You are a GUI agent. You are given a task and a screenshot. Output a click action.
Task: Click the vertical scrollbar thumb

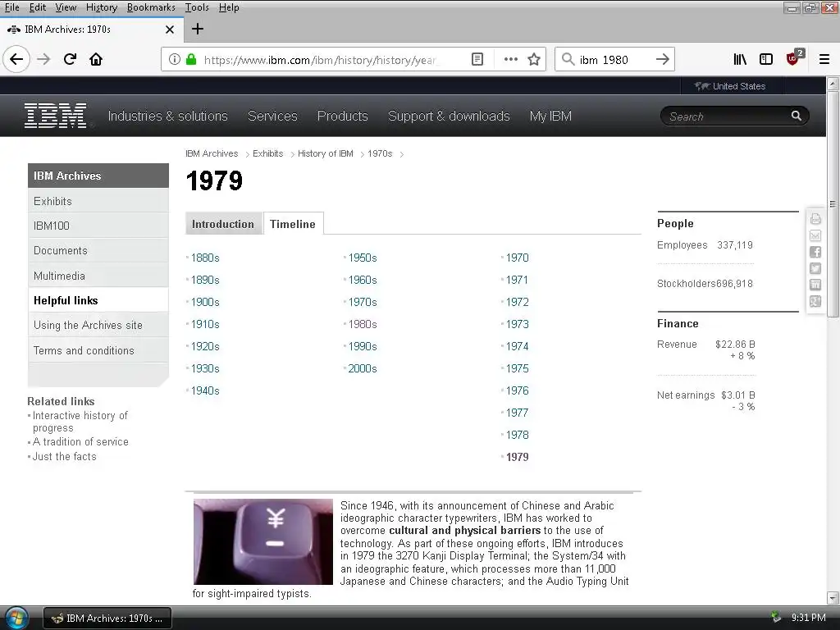(832, 203)
